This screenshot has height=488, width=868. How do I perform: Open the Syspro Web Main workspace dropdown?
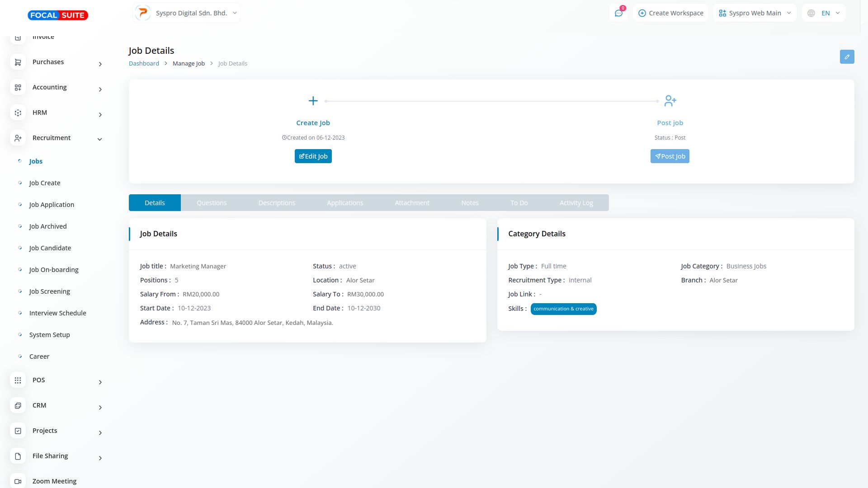[755, 13]
